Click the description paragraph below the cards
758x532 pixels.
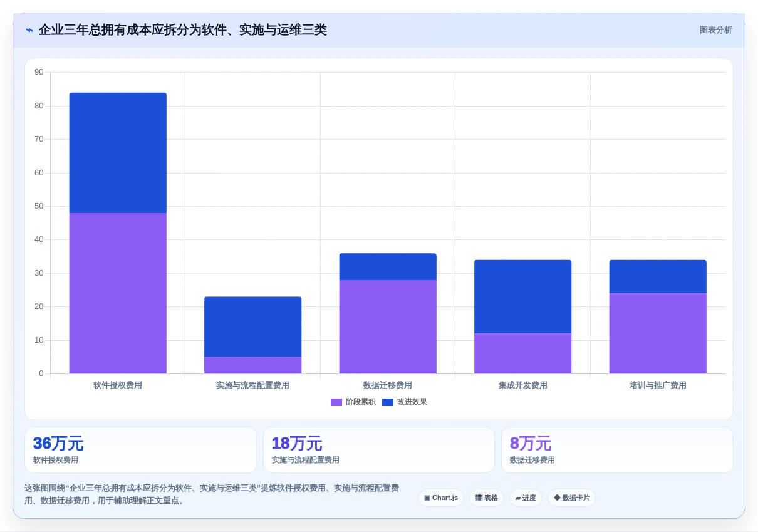pos(213,494)
